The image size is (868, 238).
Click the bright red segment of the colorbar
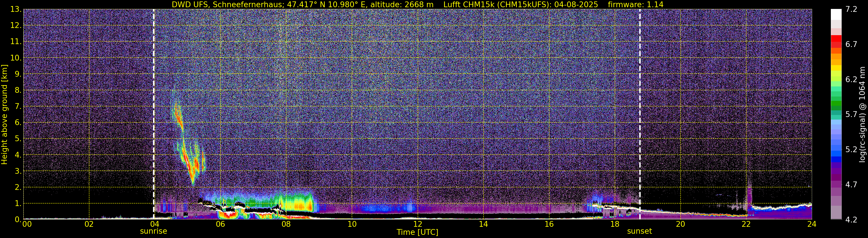click(x=836, y=38)
